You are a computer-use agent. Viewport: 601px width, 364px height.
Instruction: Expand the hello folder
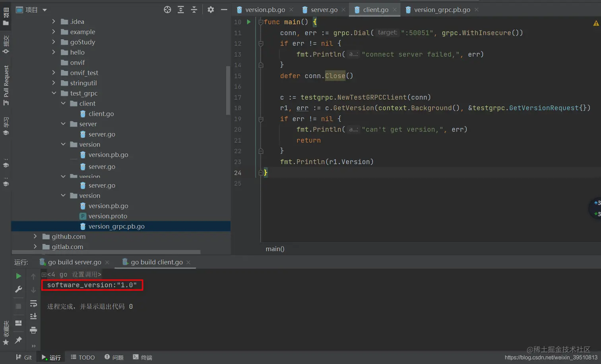coord(54,52)
